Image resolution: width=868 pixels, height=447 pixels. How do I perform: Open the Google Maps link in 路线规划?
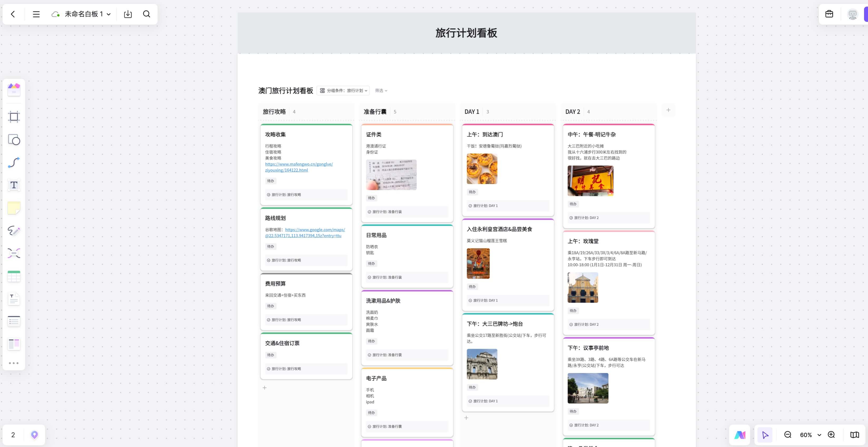pyautogui.click(x=305, y=232)
